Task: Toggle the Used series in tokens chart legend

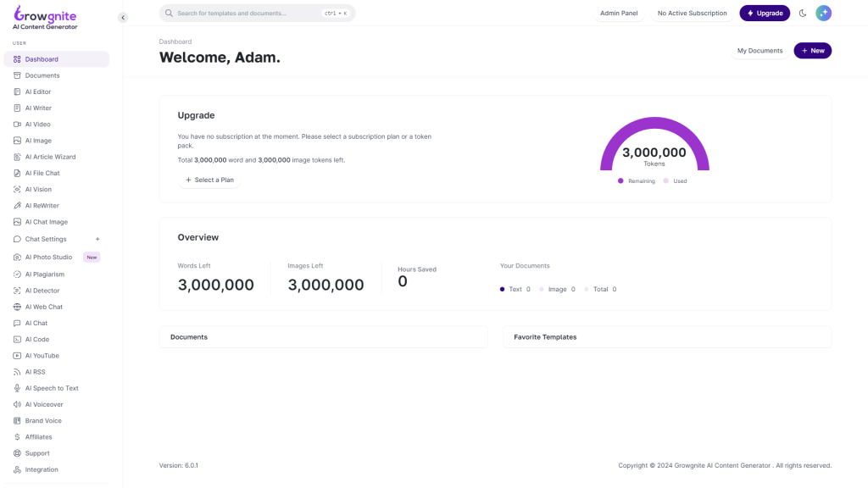Action: 675,181
